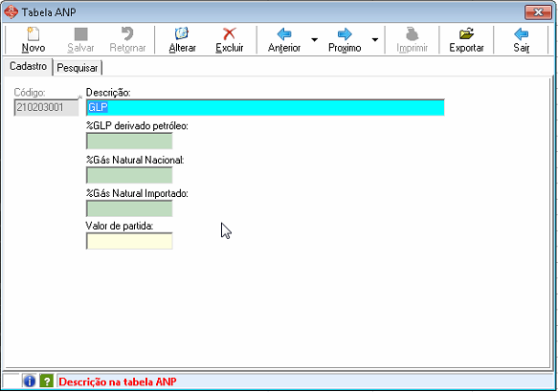Click the Alterar edit icon
Image resolution: width=558 pixels, height=392 pixels.
tap(182, 33)
